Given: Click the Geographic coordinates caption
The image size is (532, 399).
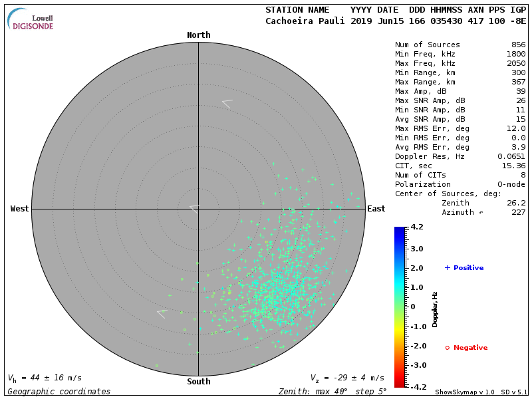Looking at the screenshot, I should pyautogui.click(x=59, y=392).
